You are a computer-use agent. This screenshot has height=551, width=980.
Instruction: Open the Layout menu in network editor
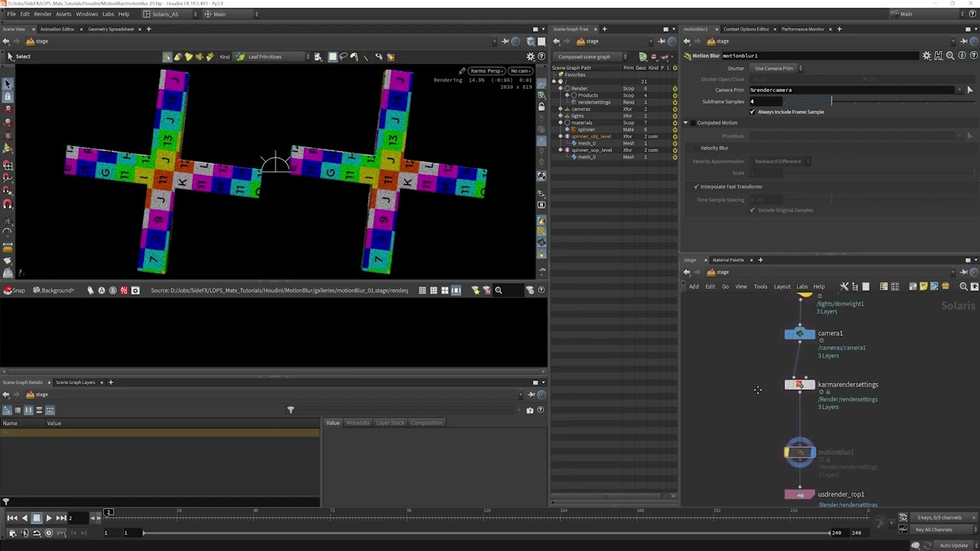(x=782, y=287)
